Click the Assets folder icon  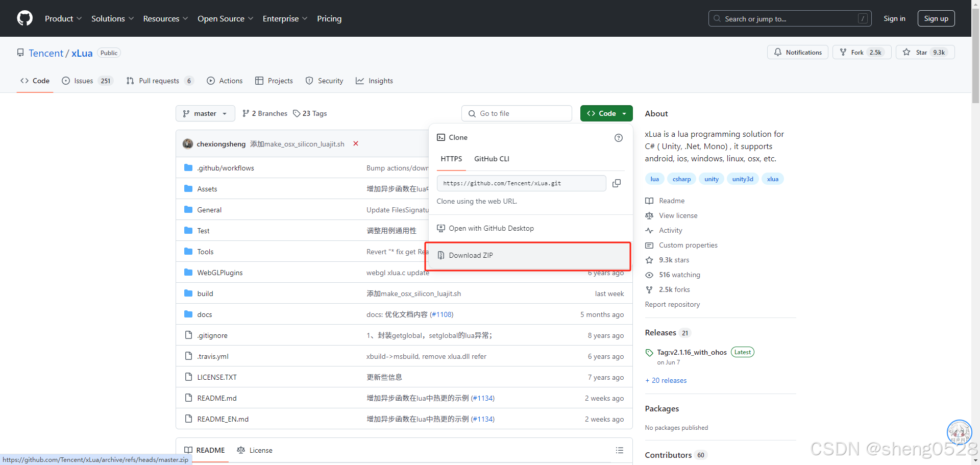(x=188, y=189)
